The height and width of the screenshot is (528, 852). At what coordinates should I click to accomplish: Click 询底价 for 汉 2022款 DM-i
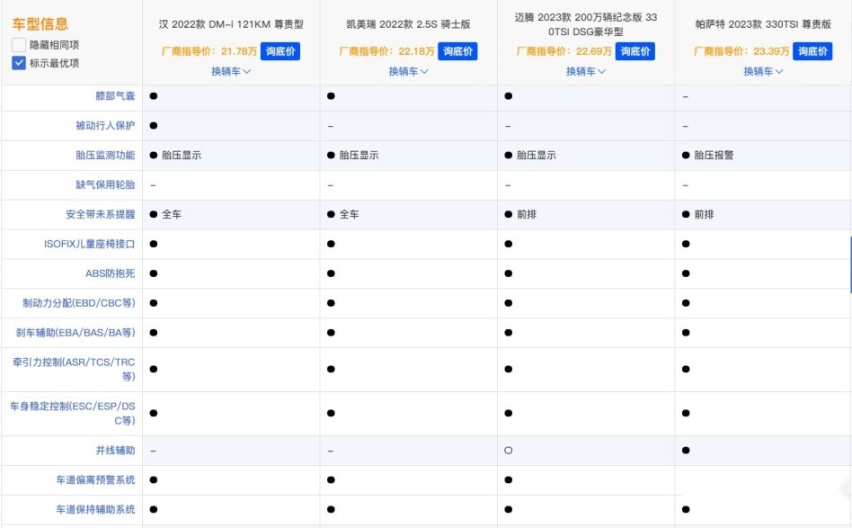coord(280,51)
